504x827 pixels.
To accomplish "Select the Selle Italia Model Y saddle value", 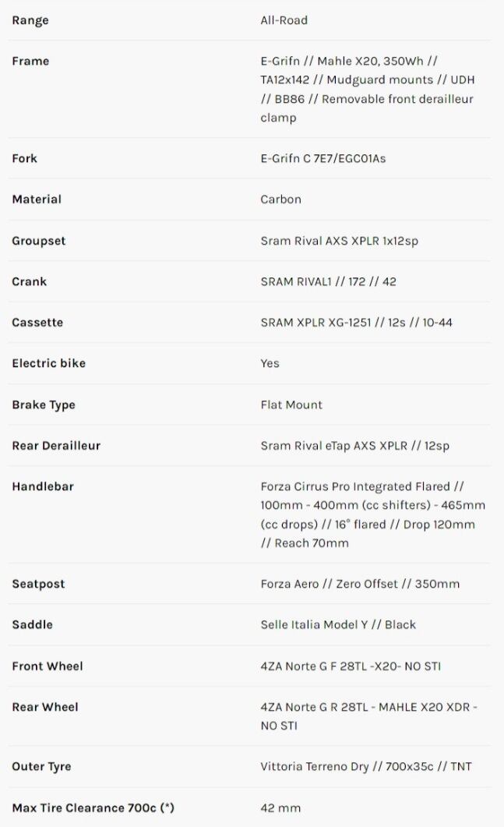I will point(338,624).
